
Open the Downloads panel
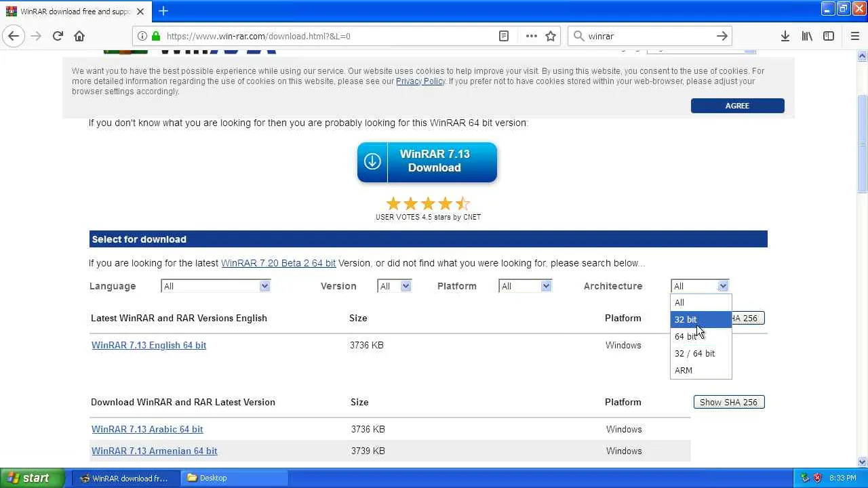[785, 36]
